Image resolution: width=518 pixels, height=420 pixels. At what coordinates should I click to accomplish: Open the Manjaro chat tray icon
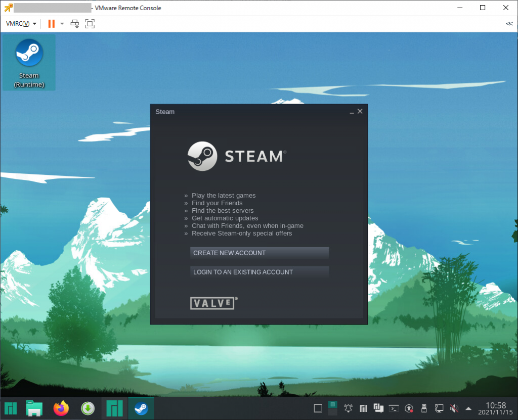[378, 408]
